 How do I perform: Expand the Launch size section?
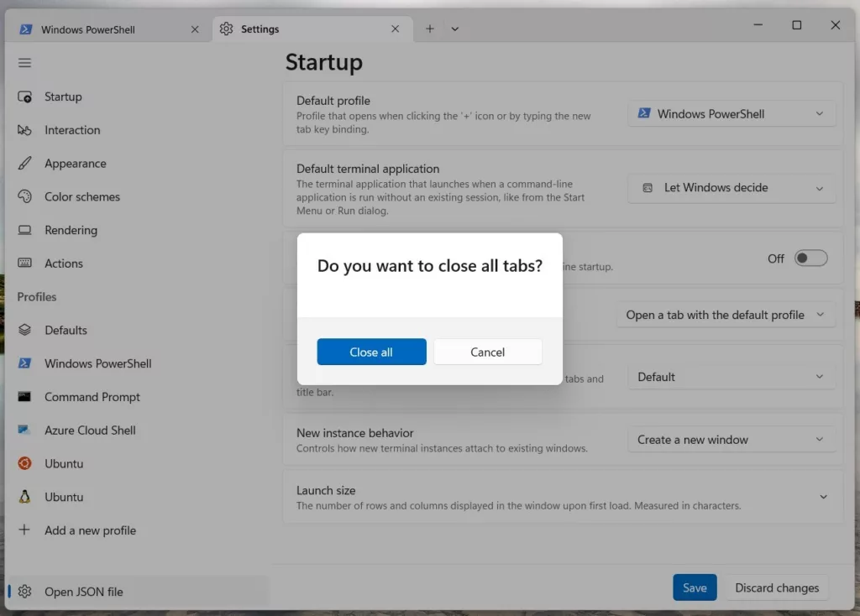click(563, 497)
